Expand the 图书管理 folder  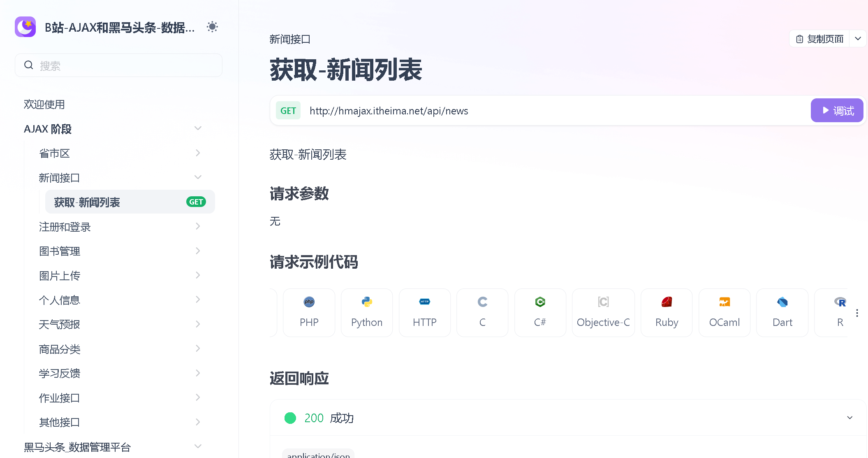198,251
